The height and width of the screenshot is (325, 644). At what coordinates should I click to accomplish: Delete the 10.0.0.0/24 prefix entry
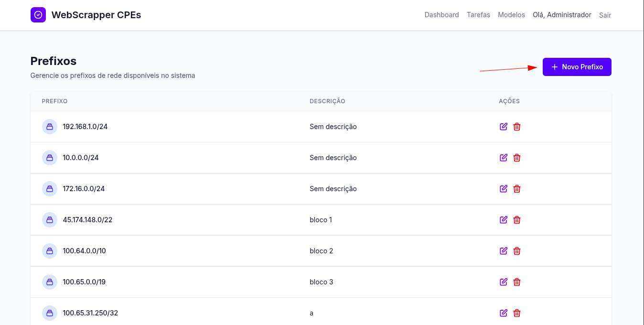pos(516,158)
